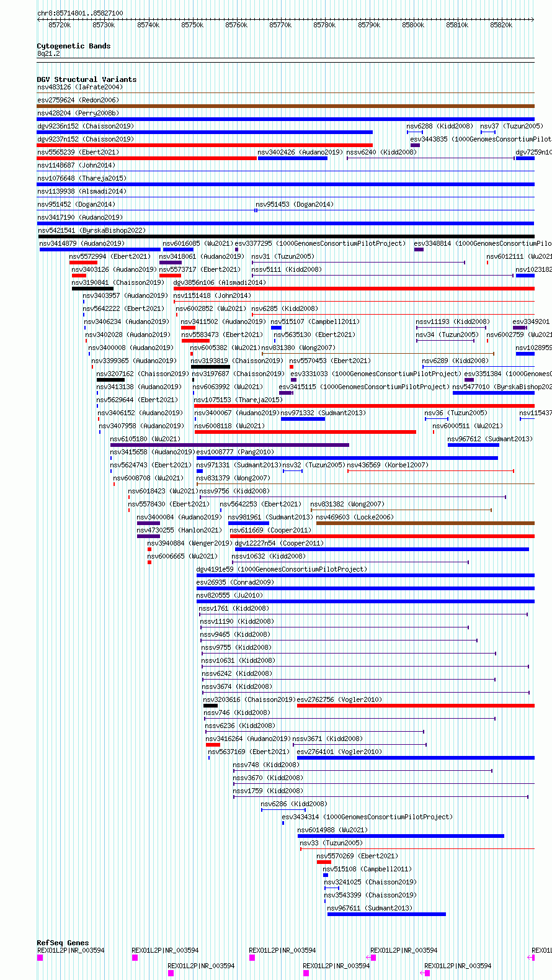The image size is (552, 980).
Task: Select variant nsv4730255 (Hanlon2021)
Action: pyautogui.click(x=179, y=530)
